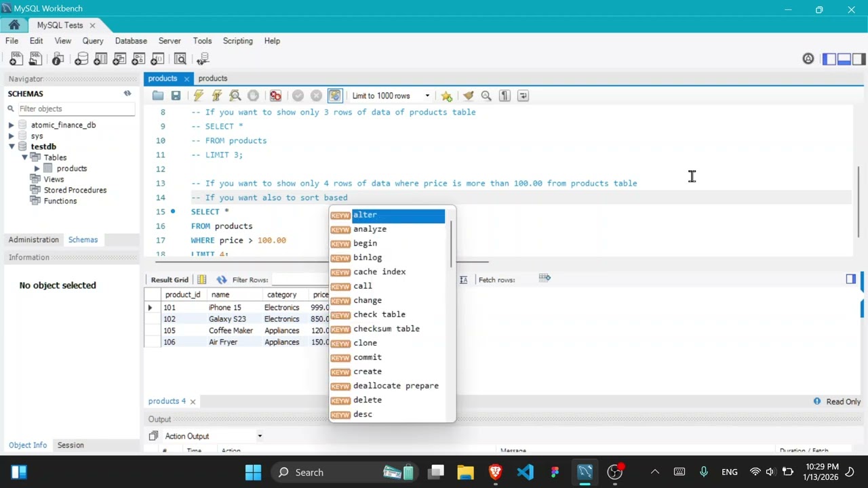Open the Limit to 1000 rows dropdown
Screen dimensions: 868x488
[391, 96]
